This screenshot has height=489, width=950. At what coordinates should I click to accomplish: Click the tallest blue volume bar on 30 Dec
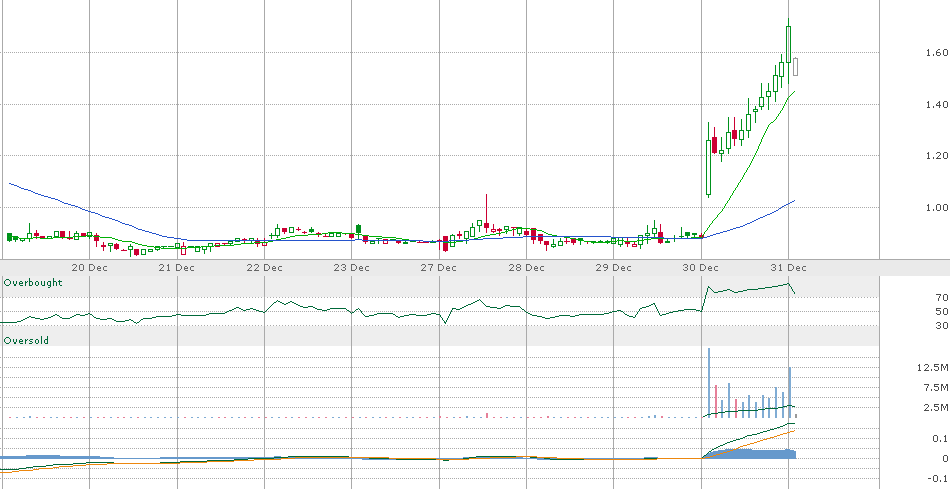(709, 382)
